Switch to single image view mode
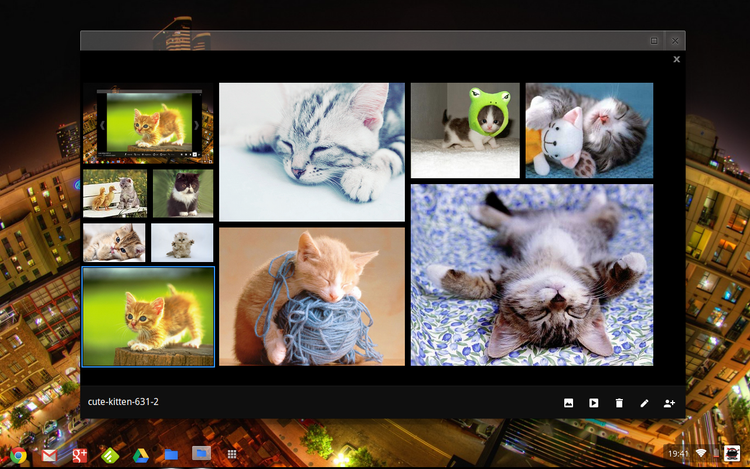The width and height of the screenshot is (750, 469). [568, 403]
